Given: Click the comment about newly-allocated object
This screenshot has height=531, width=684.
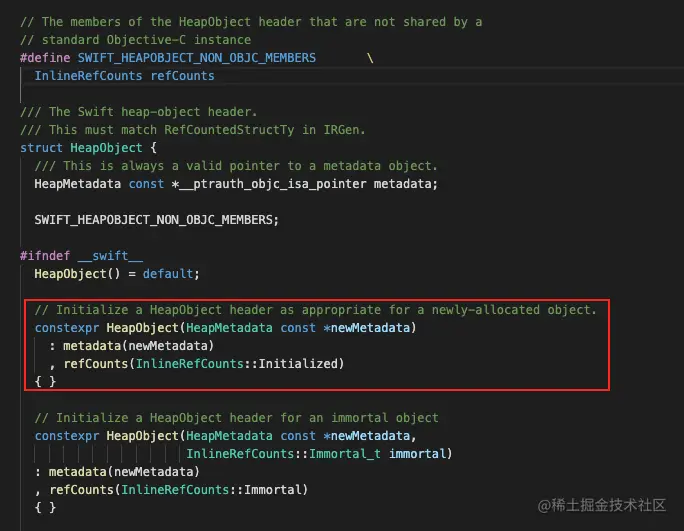Looking at the screenshot, I should coord(315,310).
